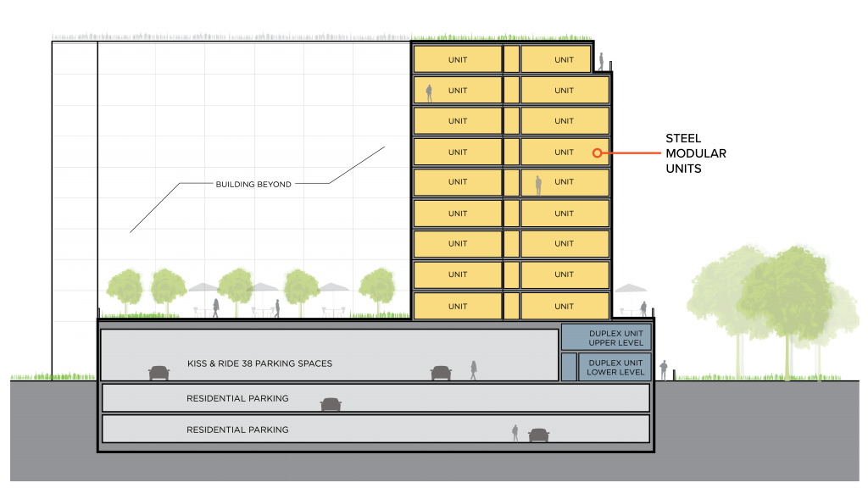Image resolution: width=868 pixels, height=488 pixels.
Task: Select the person beside the Kiss & Ride car
Action: pyautogui.click(x=474, y=369)
